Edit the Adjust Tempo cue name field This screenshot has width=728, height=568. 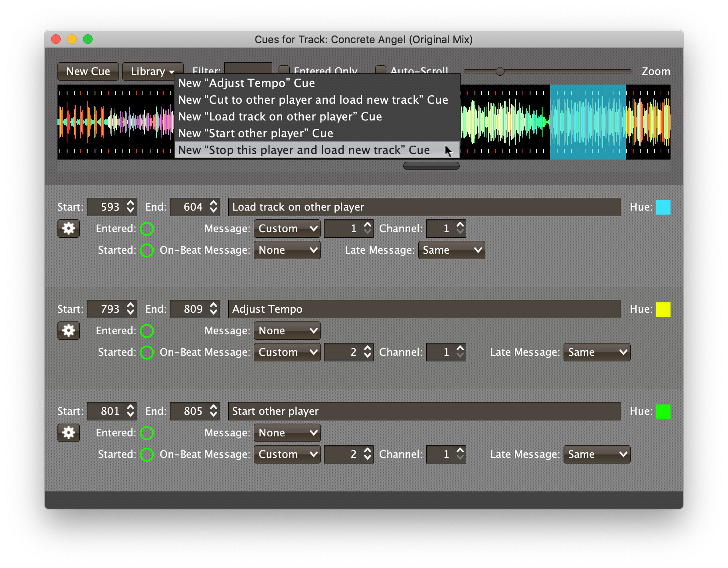click(424, 309)
